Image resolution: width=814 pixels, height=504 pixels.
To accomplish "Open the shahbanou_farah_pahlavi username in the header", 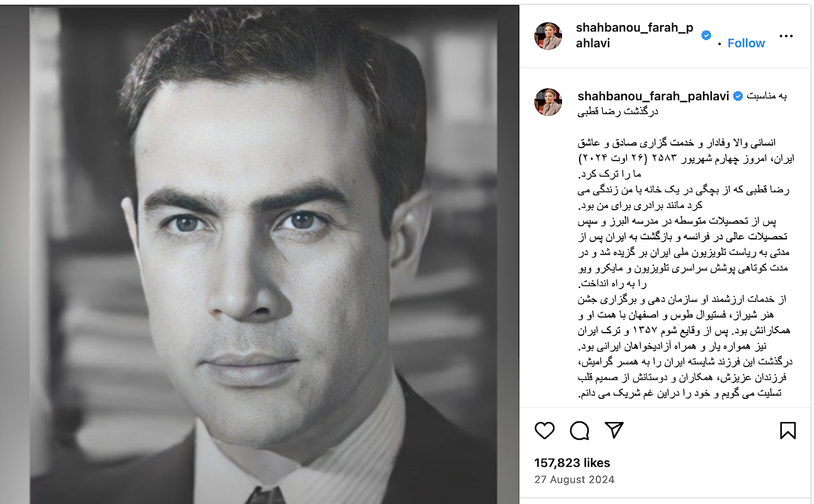I will (x=634, y=35).
